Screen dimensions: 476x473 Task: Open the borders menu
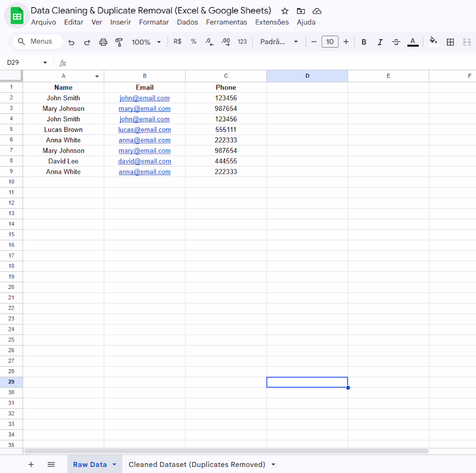point(450,42)
